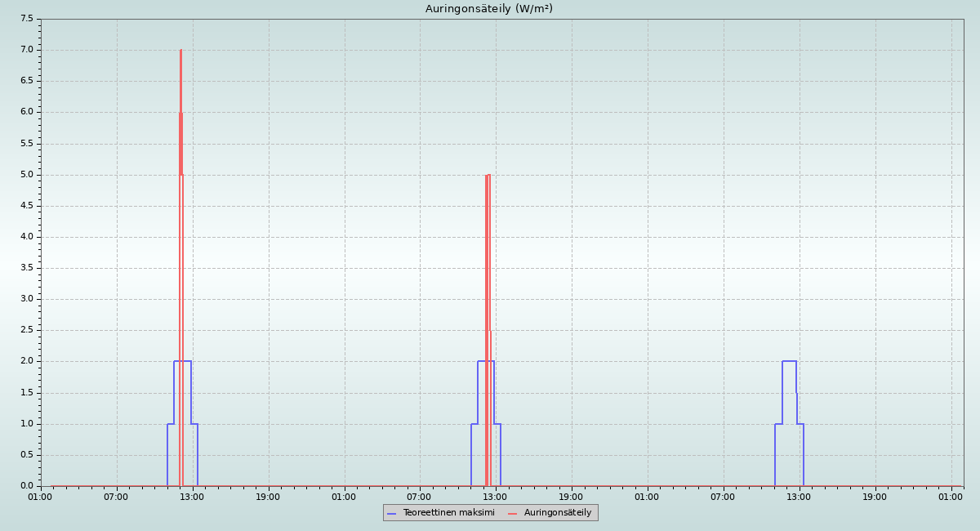Click the top of the second red spike
Viewport: 980px width, 531px height.
point(488,175)
